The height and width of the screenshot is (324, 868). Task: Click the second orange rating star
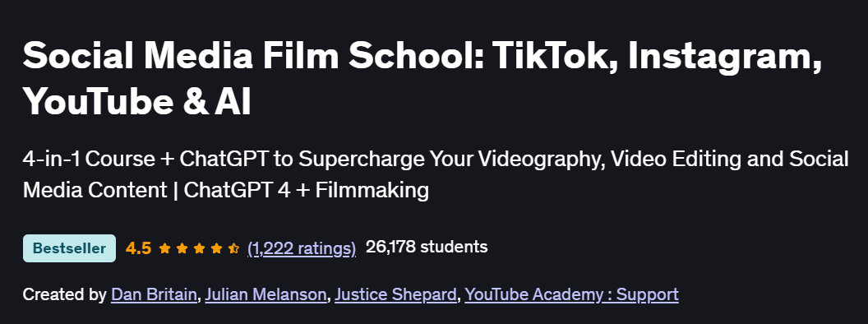point(182,248)
